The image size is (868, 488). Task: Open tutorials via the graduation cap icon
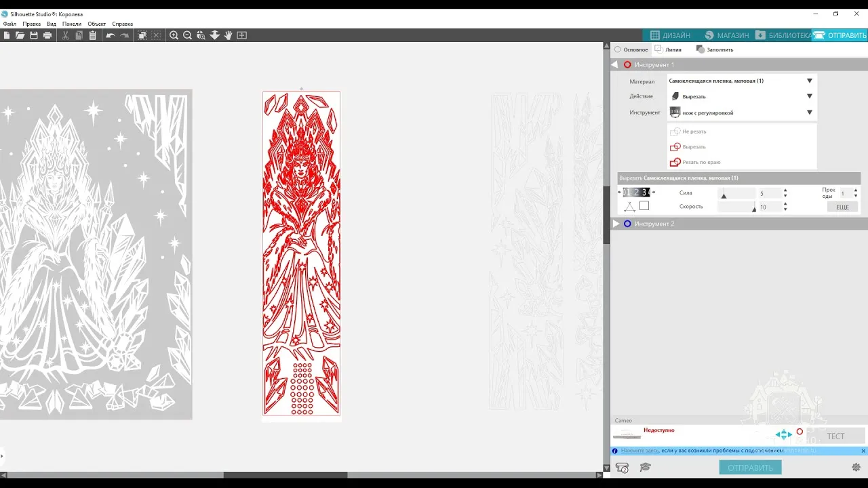pos(646,467)
